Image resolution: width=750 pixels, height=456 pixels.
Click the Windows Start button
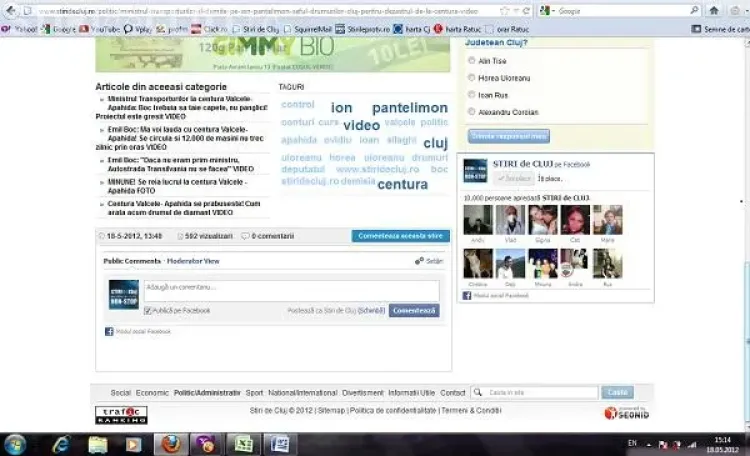(x=17, y=443)
